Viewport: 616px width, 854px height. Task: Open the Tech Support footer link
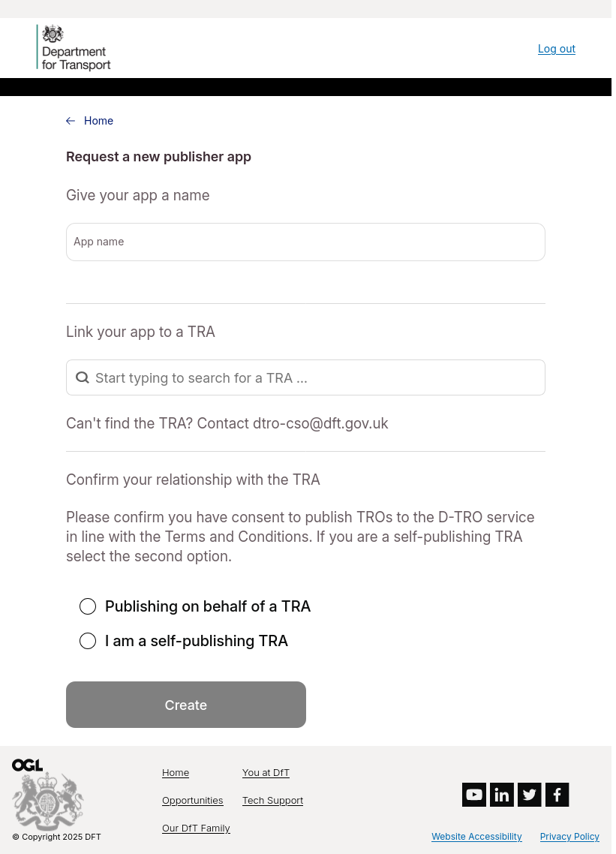[x=272, y=801]
